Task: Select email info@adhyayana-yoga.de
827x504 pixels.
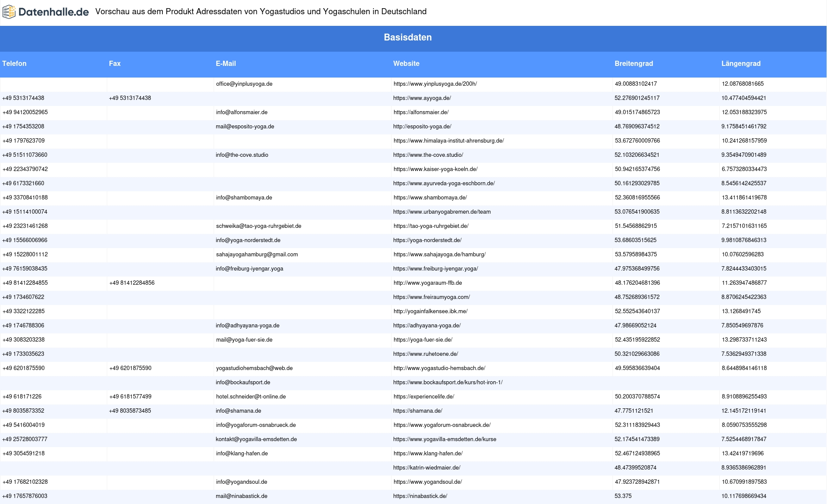Action: click(x=248, y=326)
